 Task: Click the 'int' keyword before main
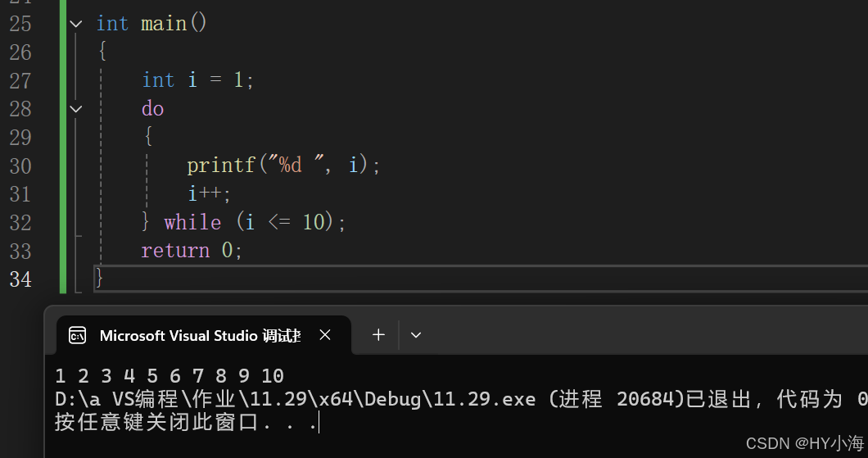pos(112,24)
